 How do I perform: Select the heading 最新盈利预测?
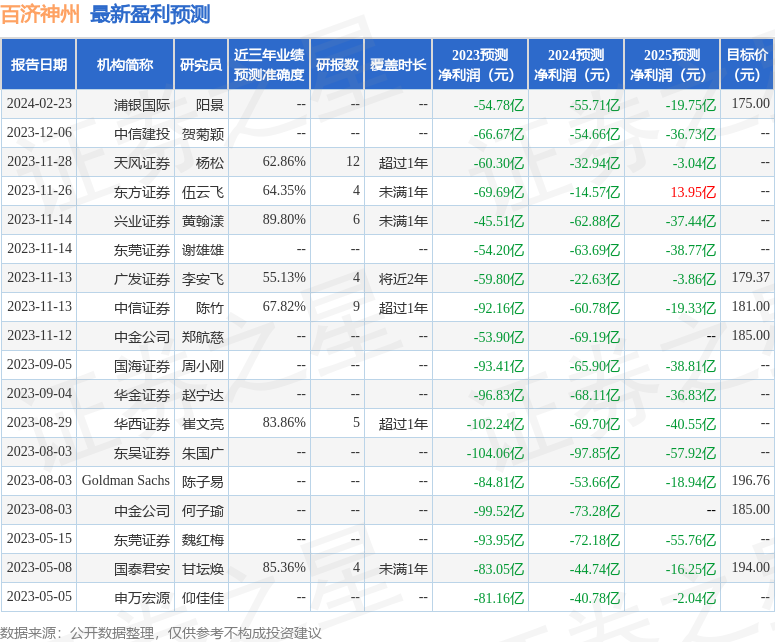[150, 14]
